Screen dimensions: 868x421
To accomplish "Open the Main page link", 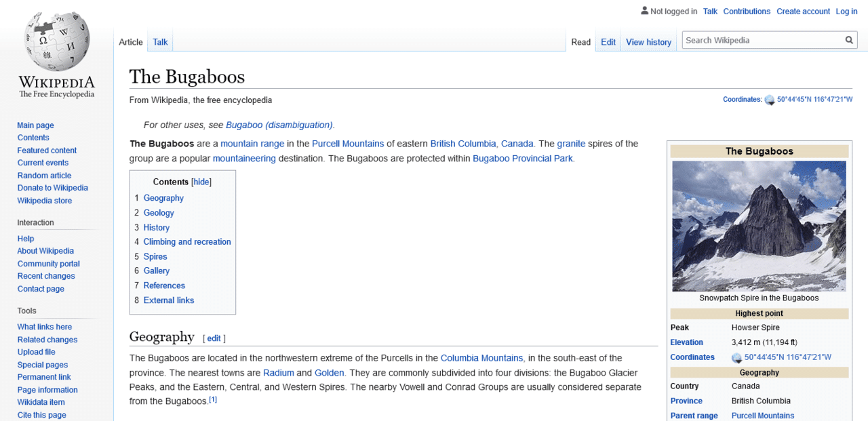I will point(35,125).
